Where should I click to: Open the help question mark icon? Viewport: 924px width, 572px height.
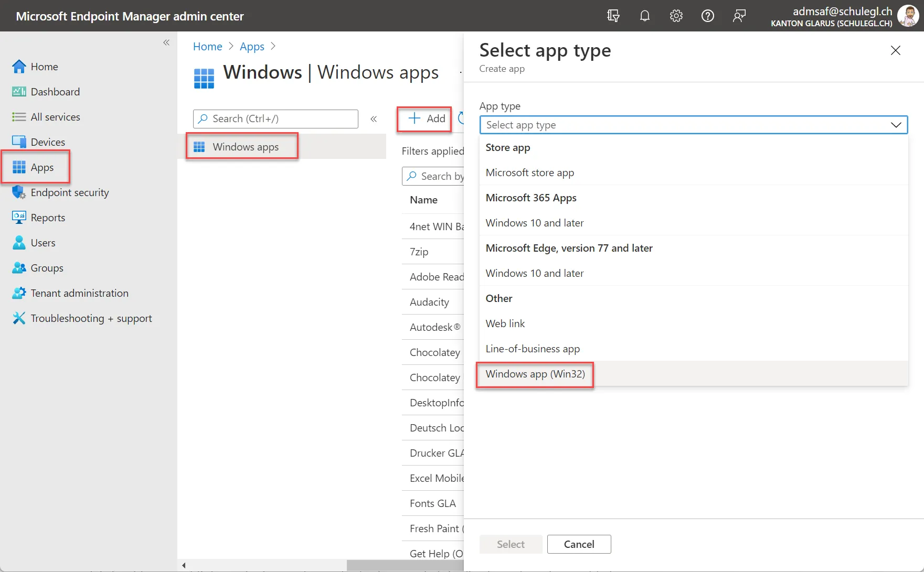coord(708,16)
